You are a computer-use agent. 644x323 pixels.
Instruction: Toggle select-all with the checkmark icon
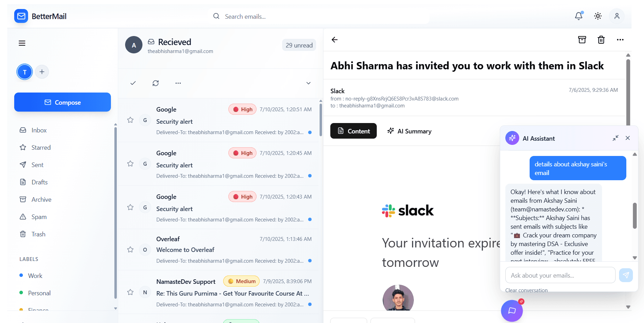point(133,83)
